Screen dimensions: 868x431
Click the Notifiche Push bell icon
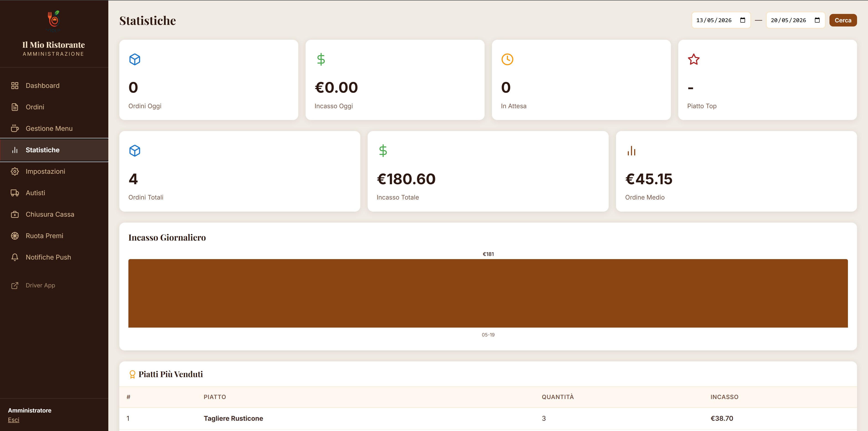coord(15,257)
